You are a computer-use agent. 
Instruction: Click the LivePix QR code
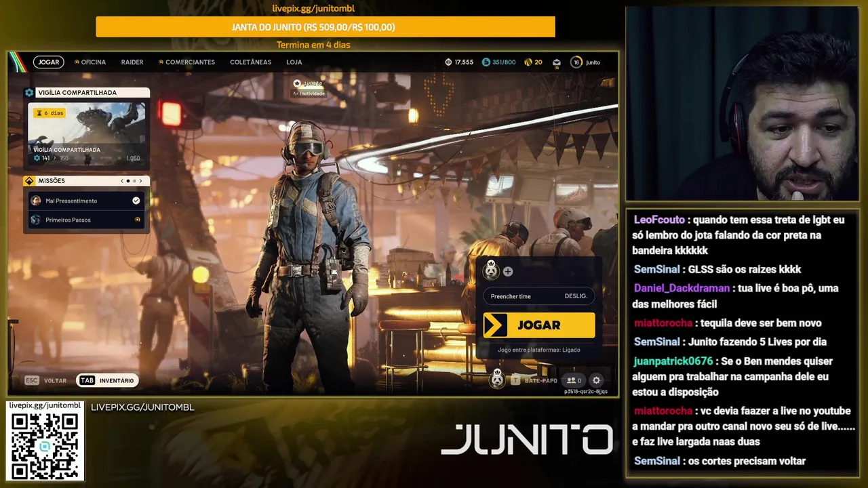tap(45, 445)
